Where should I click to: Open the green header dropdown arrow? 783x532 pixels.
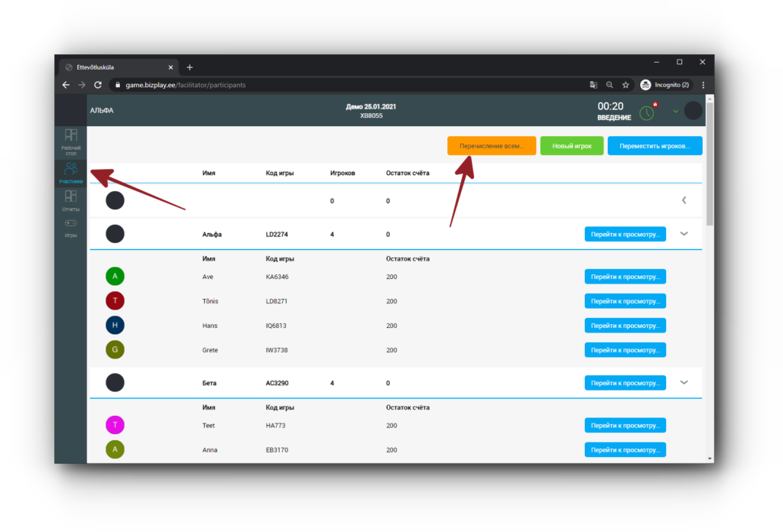point(675,112)
